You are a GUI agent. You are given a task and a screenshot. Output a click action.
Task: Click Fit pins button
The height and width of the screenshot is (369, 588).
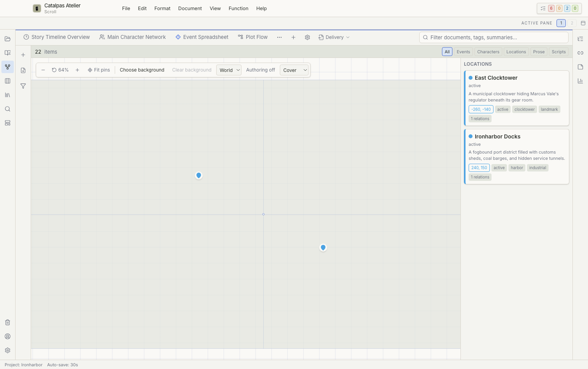(x=99, y=70)
